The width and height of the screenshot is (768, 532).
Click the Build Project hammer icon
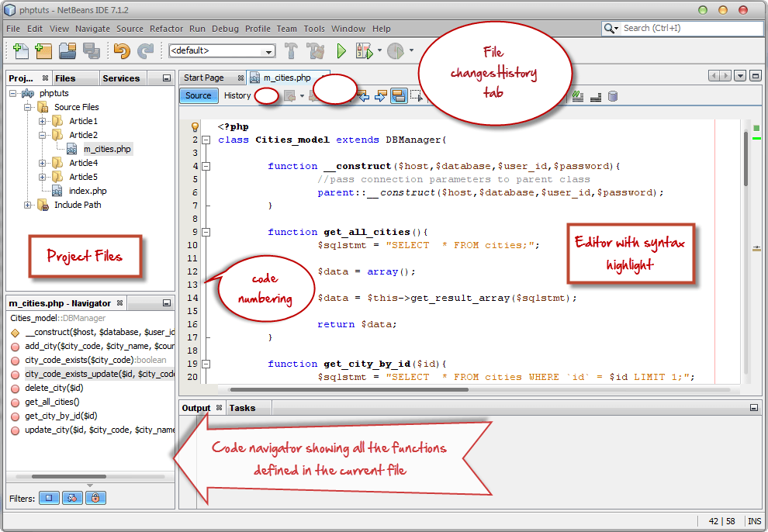[292, 51]
